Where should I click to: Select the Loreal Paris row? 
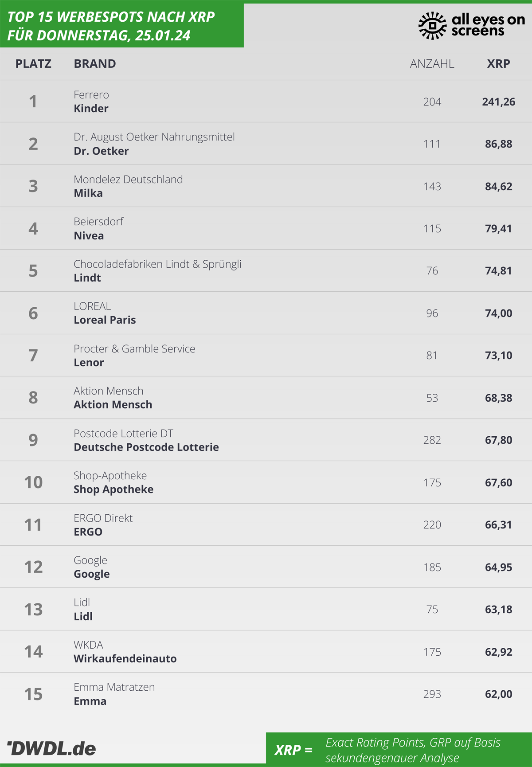pyautogui.click(x=266, y=313)
